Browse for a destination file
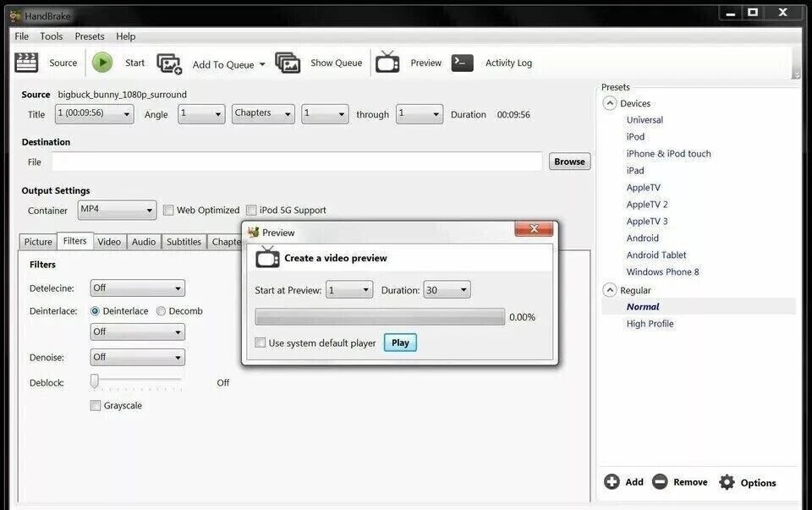This screenshot has width=812, height=510. pos(568,161)
